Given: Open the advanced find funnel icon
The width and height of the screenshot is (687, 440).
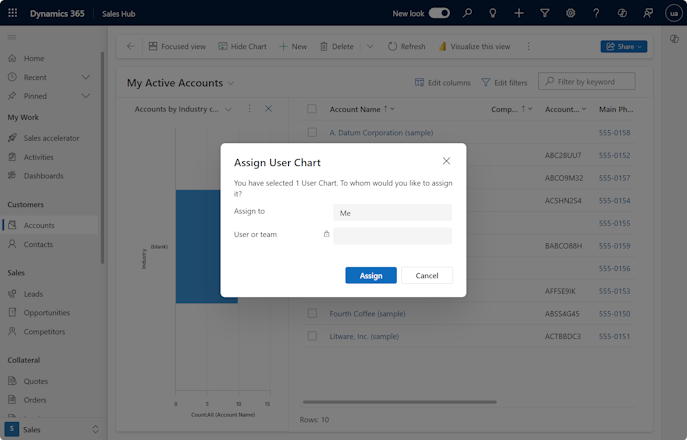Looking at the screenshot, I should pyautogui.click(x=545, y=13).
